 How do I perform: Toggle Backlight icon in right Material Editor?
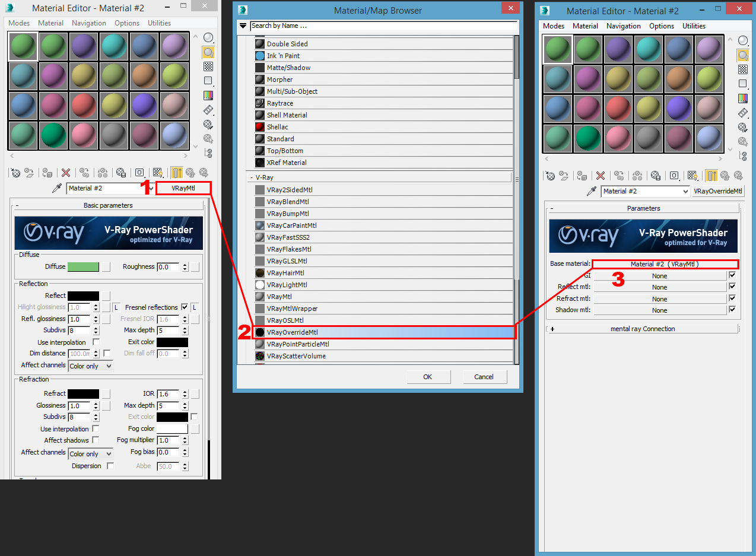[743, 55]
